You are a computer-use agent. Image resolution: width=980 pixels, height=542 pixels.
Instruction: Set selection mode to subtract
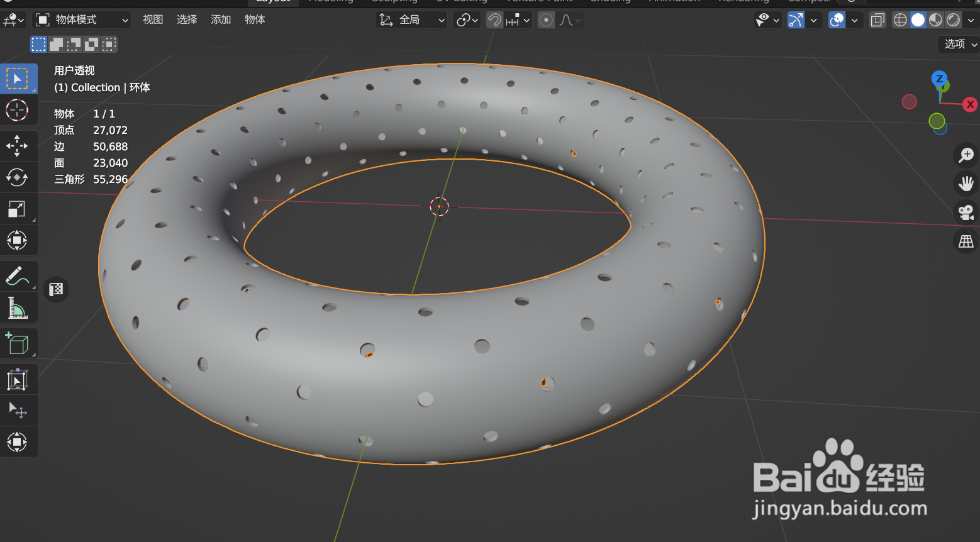click(74, 44)
